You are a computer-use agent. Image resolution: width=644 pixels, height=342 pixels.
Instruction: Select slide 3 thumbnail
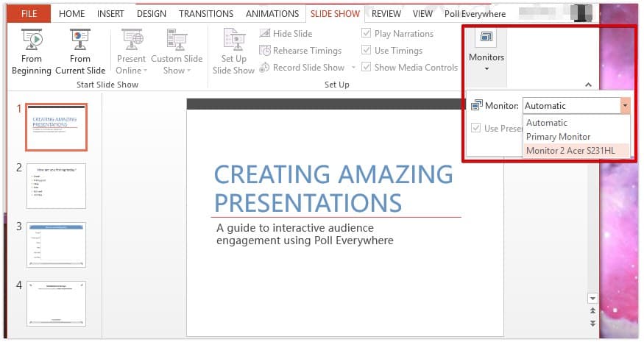pyautogui.click(x=57, y=244)
